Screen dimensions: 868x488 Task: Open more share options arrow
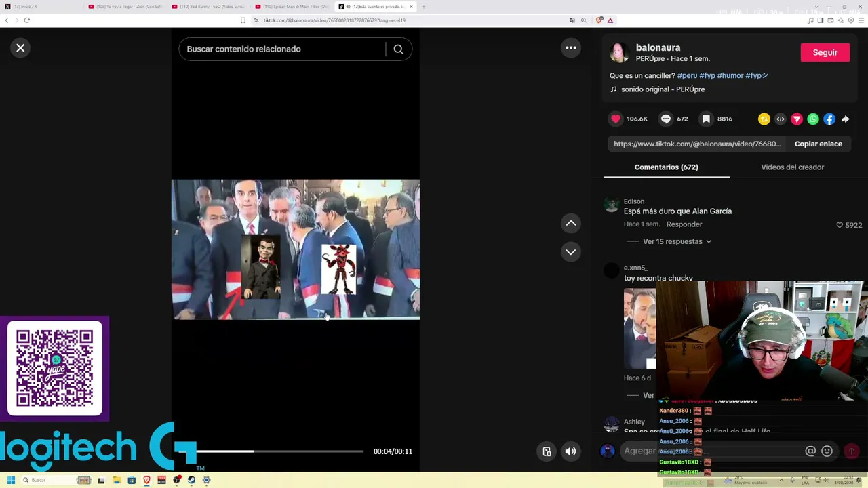coord(846,119)
